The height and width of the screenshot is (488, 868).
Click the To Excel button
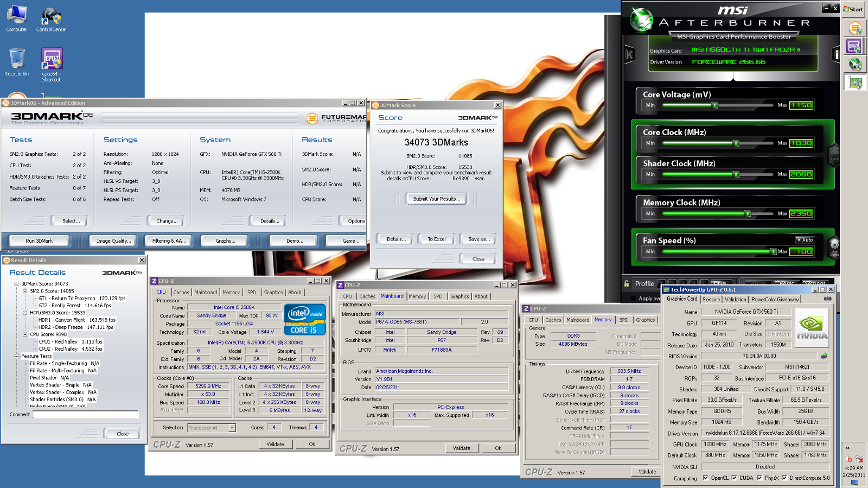click(x=436, y=239)
